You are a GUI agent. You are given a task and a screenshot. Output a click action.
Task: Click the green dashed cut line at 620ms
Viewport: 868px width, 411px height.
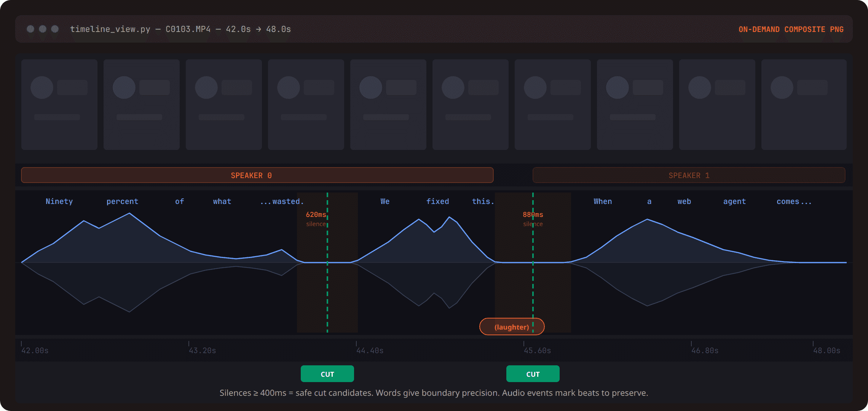point(327,263)
